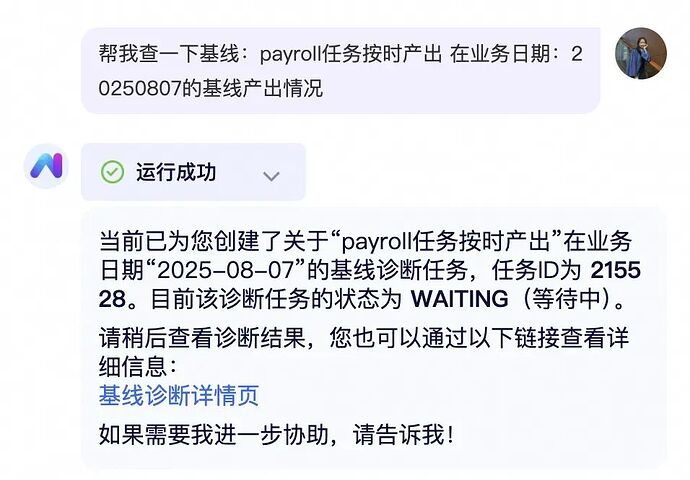Open the 基线诊断详情页 link

179,395
